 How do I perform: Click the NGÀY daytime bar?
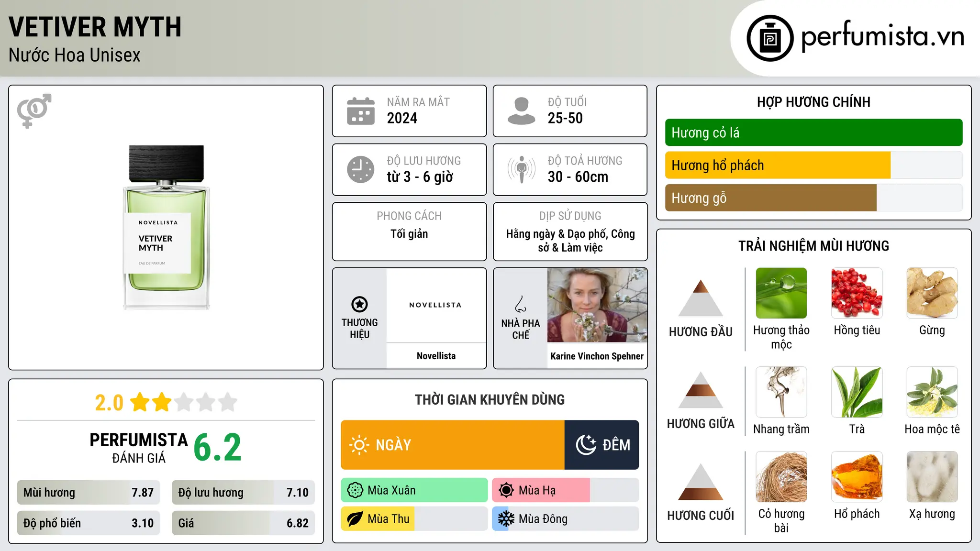tap(453, 445)
